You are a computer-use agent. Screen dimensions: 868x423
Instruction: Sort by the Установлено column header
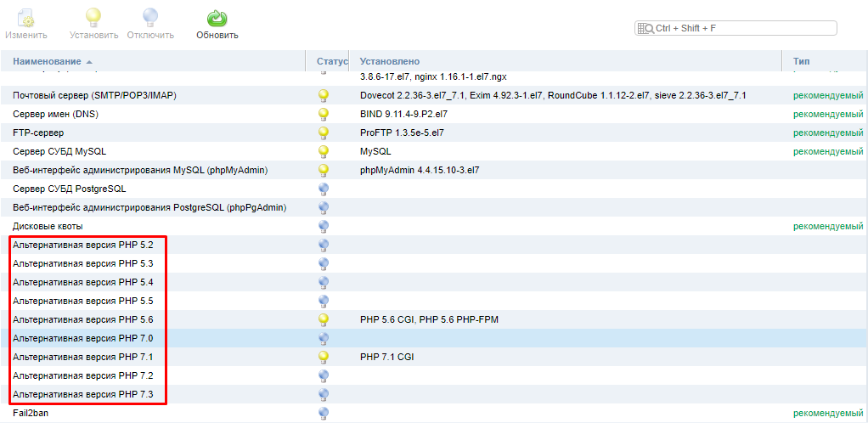click(x=389, y=62)
